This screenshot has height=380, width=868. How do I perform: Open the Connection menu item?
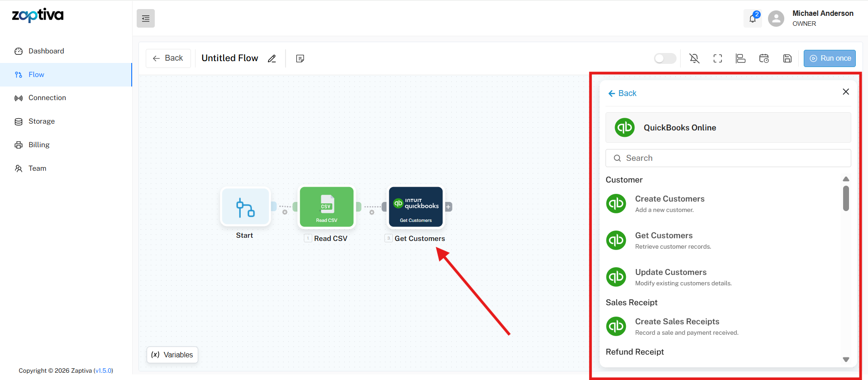pyautogui.click(x=47, y=98)
